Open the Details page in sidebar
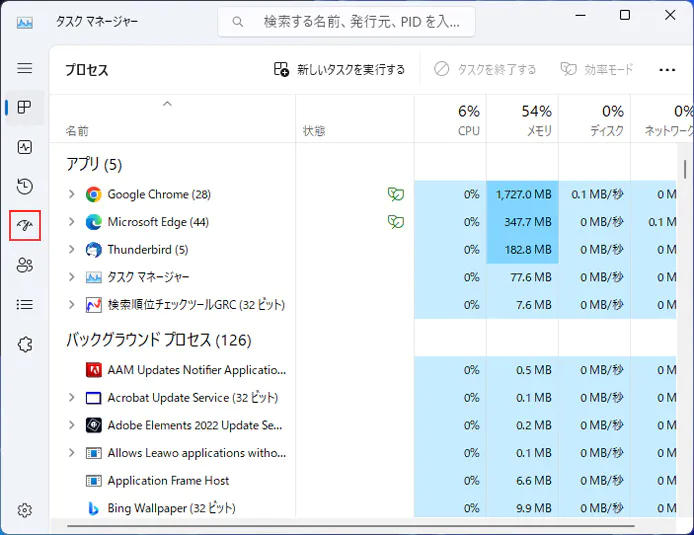The height and width of the screenshot is (535, 694). (25, 304)
